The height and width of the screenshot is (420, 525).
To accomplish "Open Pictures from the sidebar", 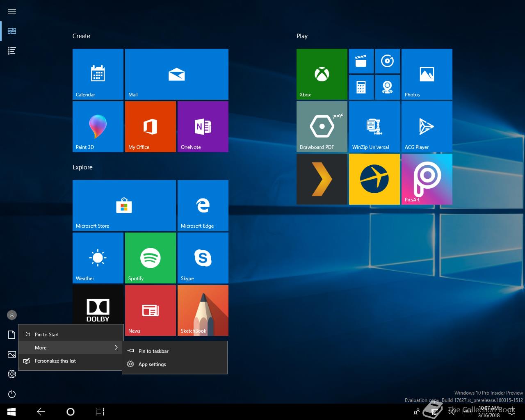I will tap(12, 354).
